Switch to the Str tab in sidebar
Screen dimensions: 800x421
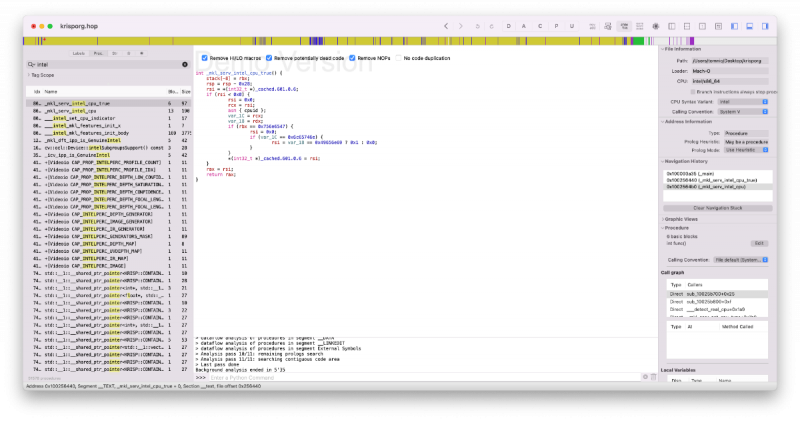tap(114, 52)
